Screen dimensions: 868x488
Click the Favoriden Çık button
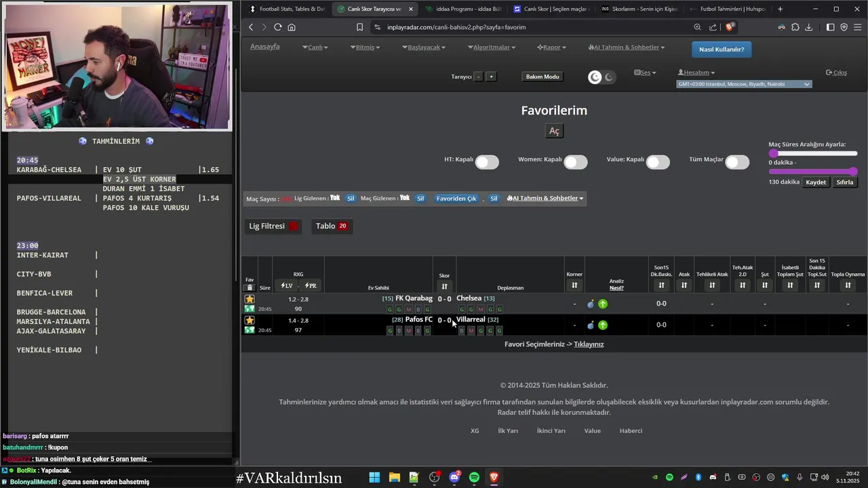[456, 199]
